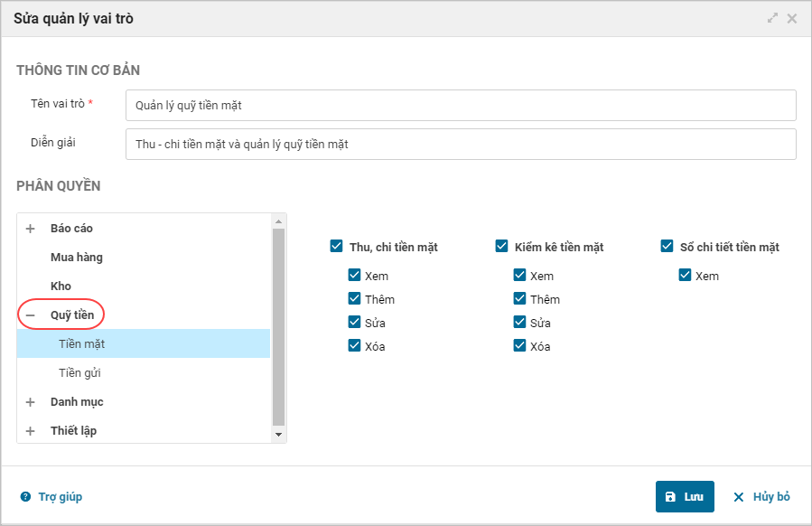The image size is (812, 526).
Task: Click the save disk icon on Lưu
Action: point(670,497)
